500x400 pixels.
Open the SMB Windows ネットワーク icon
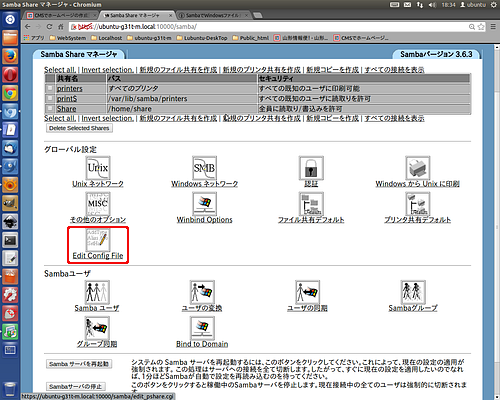point(204,168)
